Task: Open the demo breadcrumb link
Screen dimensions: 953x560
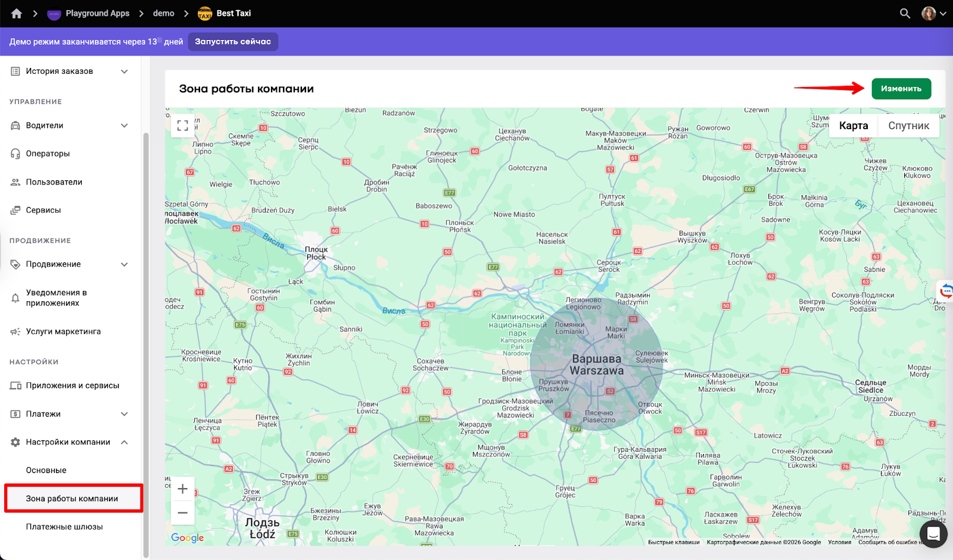Action: 164,13
